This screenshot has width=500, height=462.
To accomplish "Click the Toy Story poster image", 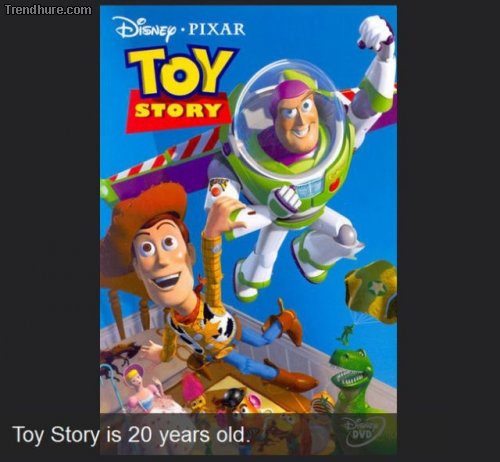I will click(x=248, y=229).
